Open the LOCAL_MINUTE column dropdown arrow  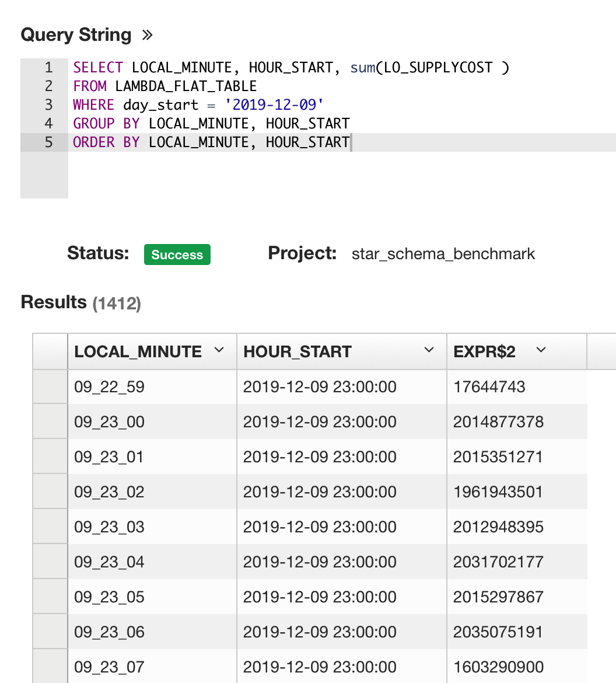point(219,350)
